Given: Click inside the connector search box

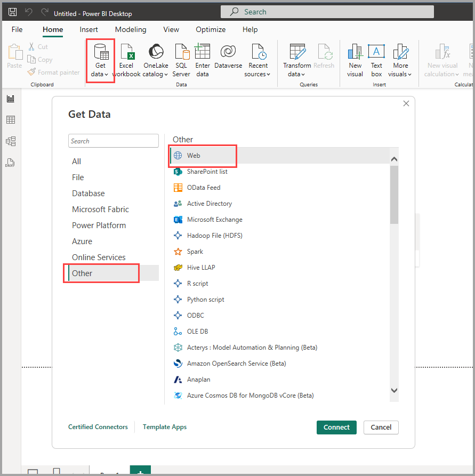Looking at the screenshot, I should pyautogui.click(x=113, y=141).
